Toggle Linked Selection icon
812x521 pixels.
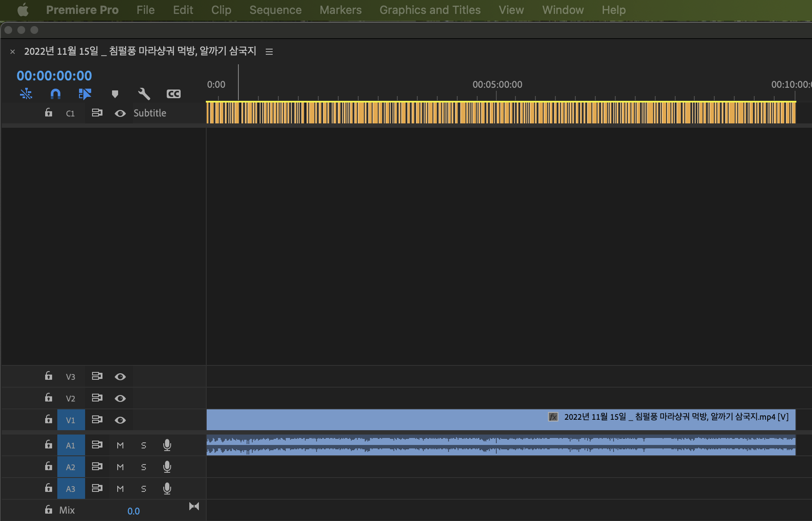pos(85,93)
